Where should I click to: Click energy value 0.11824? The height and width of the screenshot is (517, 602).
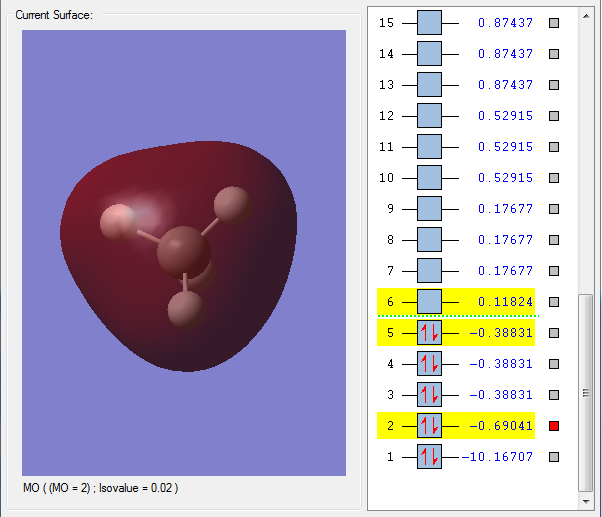[x=505, y=302]
